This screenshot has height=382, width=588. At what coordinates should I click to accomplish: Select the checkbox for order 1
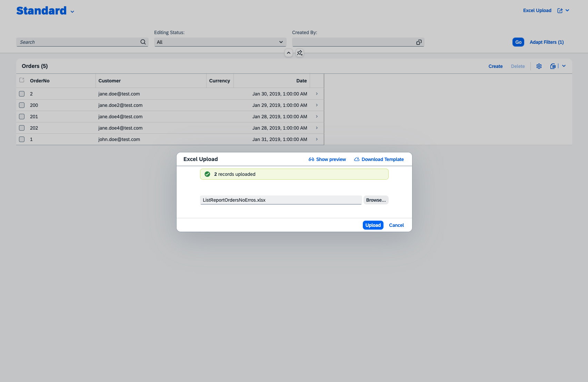point(22,139)
